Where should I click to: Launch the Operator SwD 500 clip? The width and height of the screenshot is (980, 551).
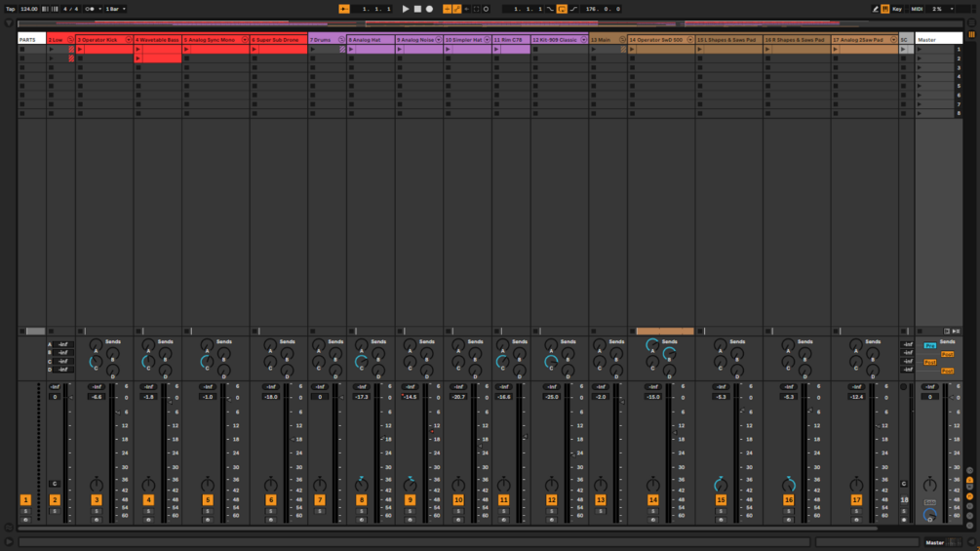632,49
